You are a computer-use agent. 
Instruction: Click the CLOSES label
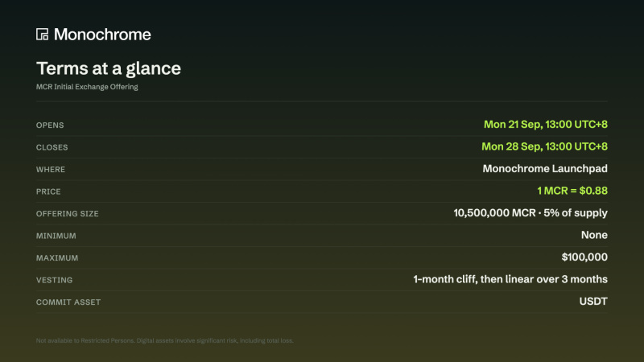(x=52, y=147)
